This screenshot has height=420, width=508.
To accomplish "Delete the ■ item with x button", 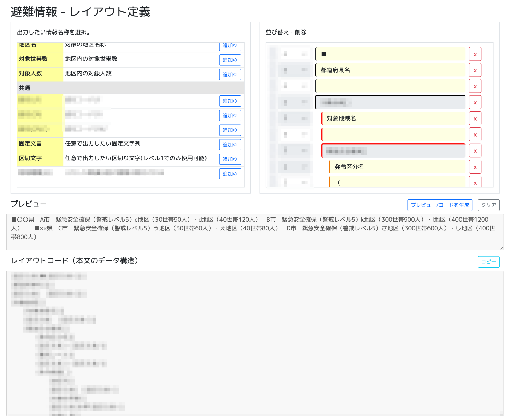I will coord(475,54).
